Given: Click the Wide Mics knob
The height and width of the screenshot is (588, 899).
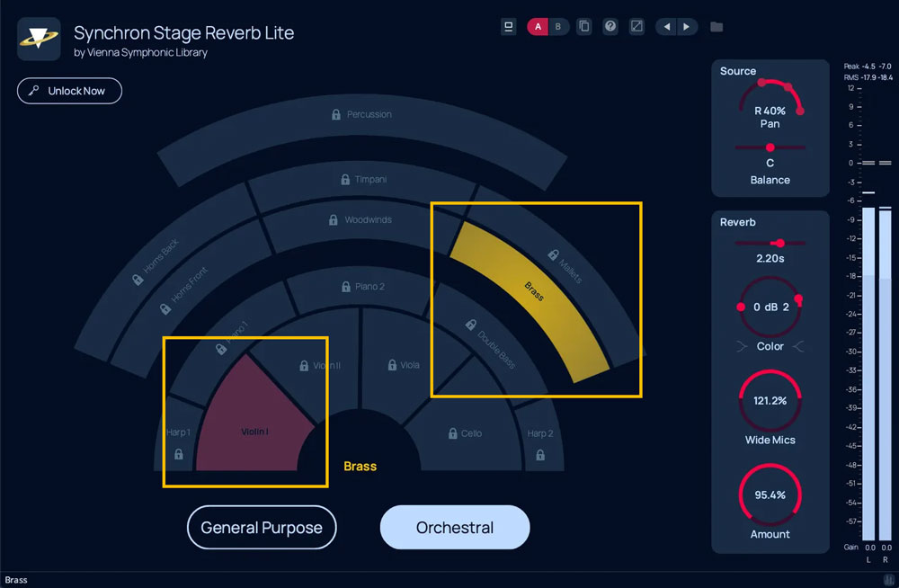Looking at the screenshot, I should pyautogui.click(x=770, y=401).
